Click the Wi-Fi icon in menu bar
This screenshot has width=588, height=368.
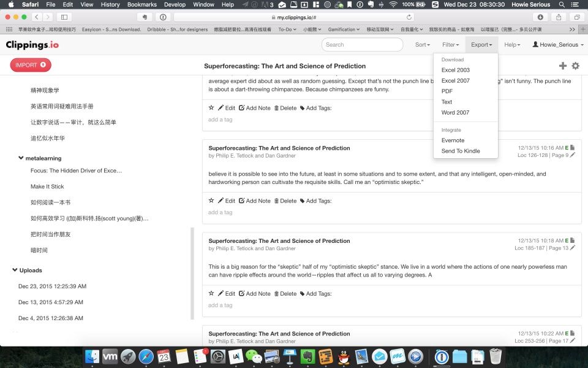point(393,4)
